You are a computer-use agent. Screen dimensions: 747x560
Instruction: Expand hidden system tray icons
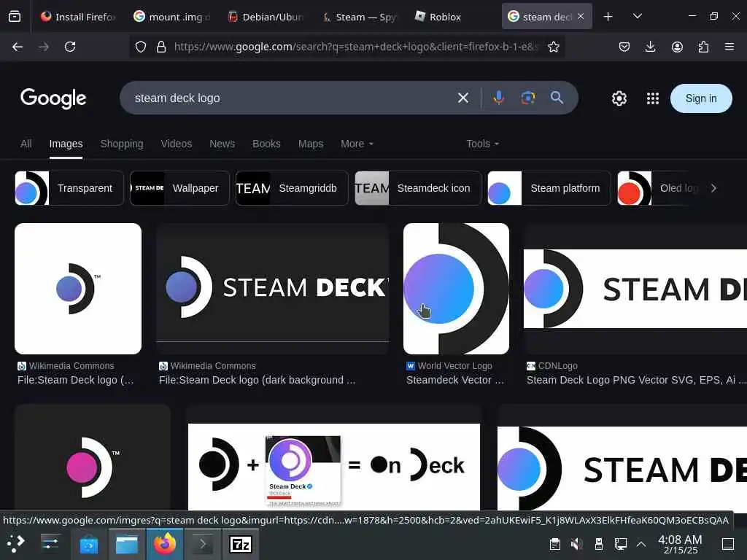(641, 544)
